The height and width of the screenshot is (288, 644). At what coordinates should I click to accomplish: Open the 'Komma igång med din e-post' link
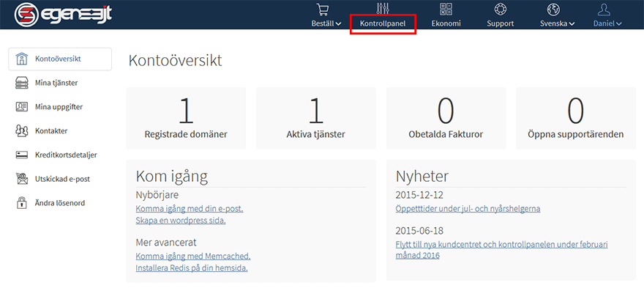[190, 209]
